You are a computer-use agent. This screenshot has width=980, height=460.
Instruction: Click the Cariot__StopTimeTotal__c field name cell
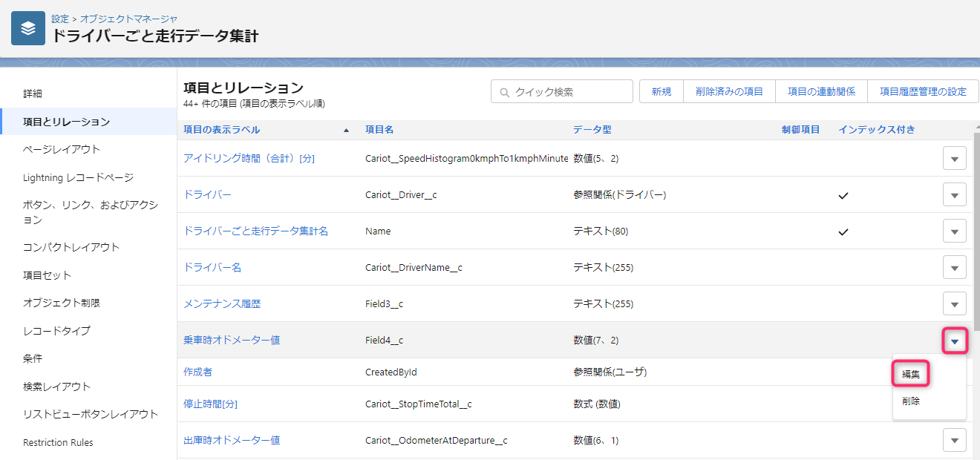coord(419,404)
